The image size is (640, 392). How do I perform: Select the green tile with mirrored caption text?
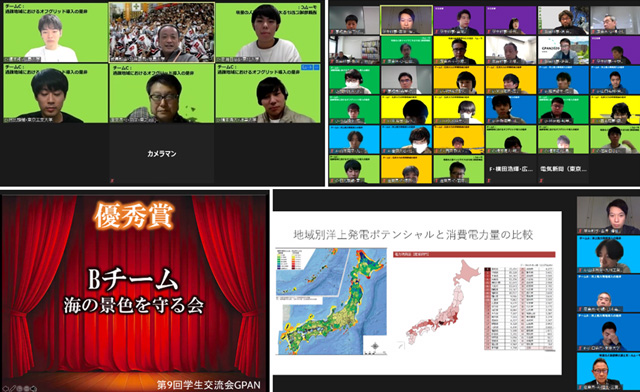[268, 32]
